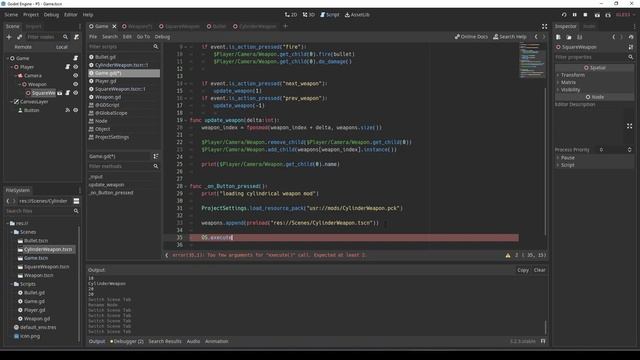
Task: Expand Editor Description text box
Action: (x=629, y=126)
